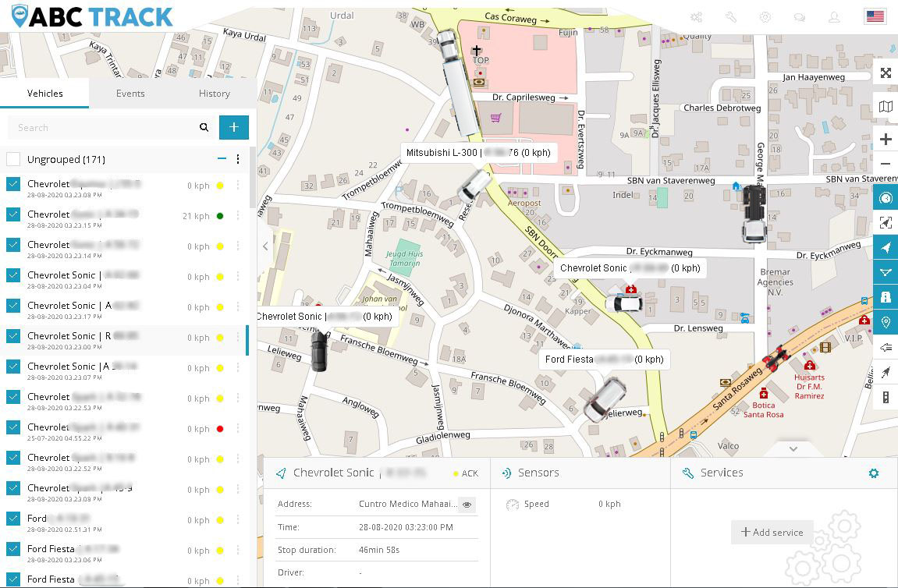Check the Ungrouped (171) group checkbox
898x588 pixels.
point(13,159)
